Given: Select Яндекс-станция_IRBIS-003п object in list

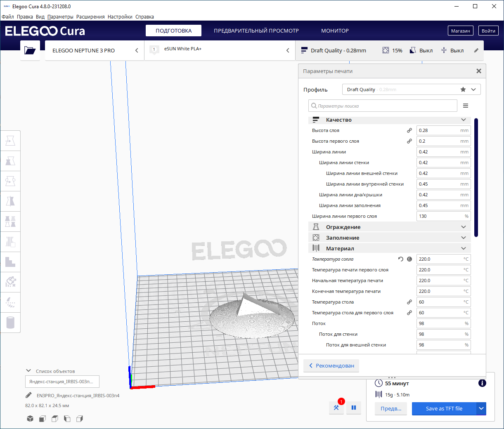Looking at the screenshot, I should coord(62,382).
